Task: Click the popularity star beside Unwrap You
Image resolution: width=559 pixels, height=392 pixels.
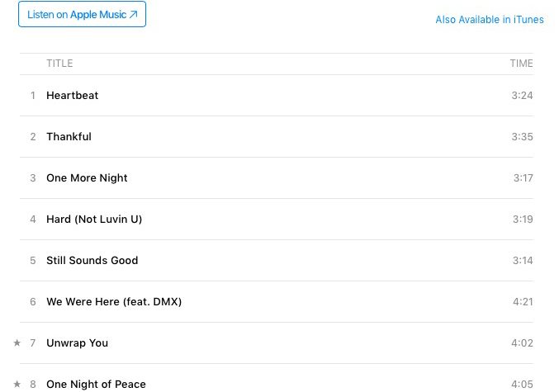Action: coord(17,342)
